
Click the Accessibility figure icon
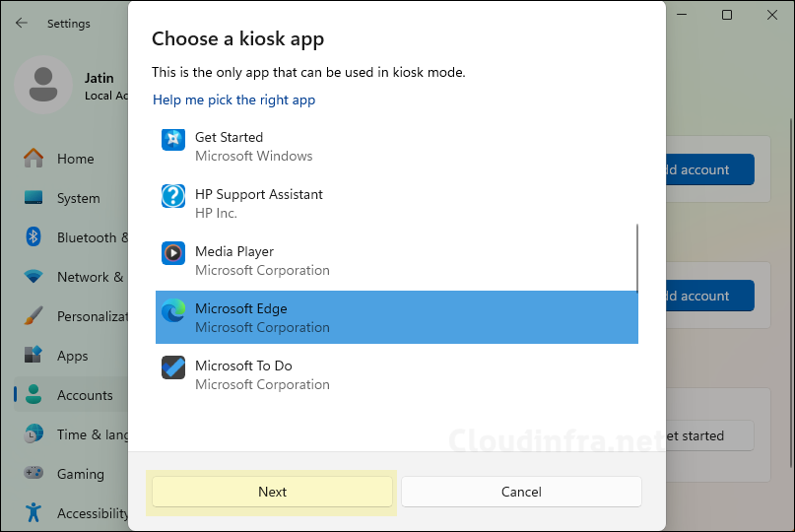(33, 512)
